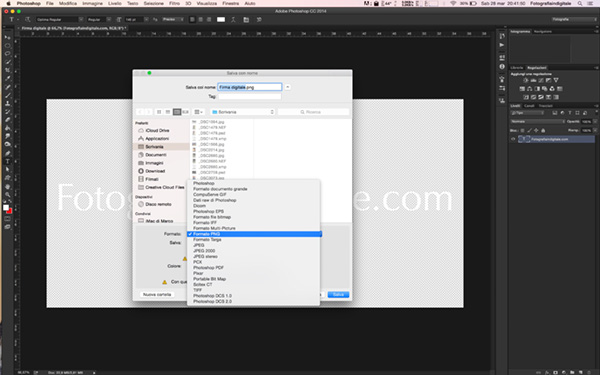Toggle pixel layer filter in Layers panel
The width and height of the screenshot is (600, 375).
click(x=555, y=113)
